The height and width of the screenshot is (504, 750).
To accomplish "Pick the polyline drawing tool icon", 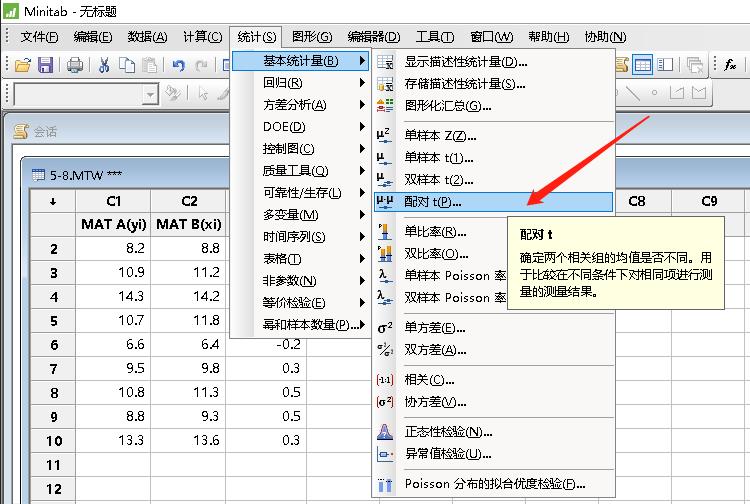I will point(677,92).
